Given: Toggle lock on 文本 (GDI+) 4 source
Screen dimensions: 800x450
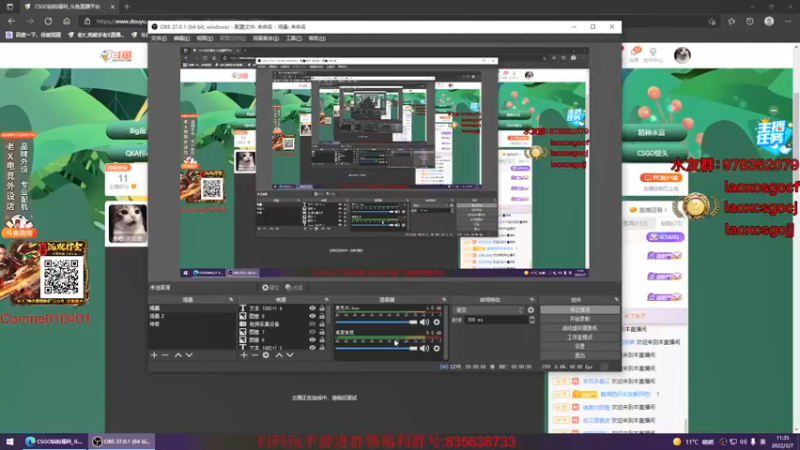Looking at the screenshot, I should point(322,308).
